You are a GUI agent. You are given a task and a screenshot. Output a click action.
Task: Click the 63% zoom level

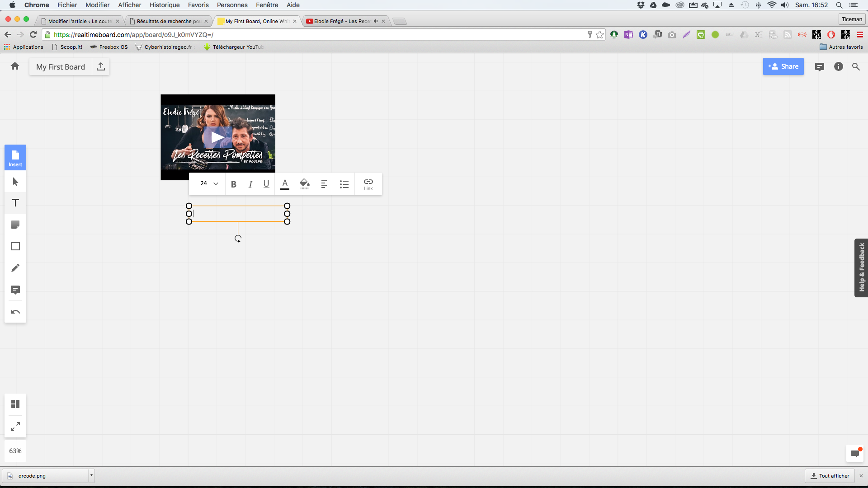(15, 451)
